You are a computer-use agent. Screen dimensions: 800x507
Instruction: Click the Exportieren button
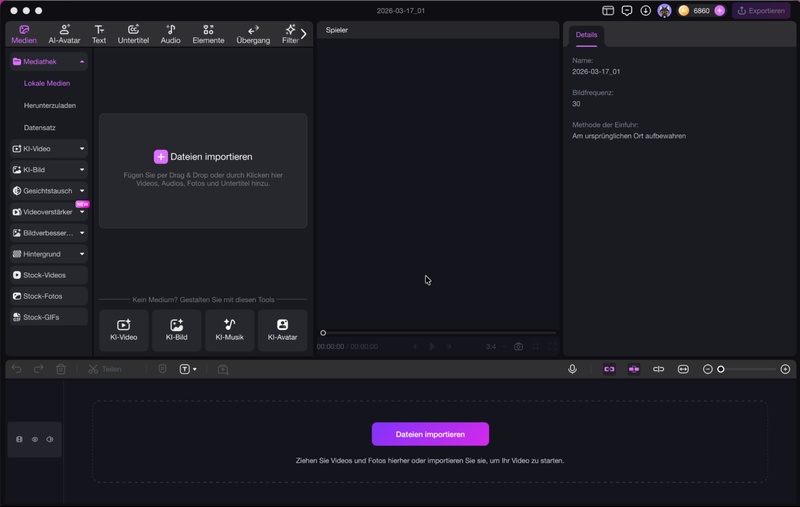(761, 10)
